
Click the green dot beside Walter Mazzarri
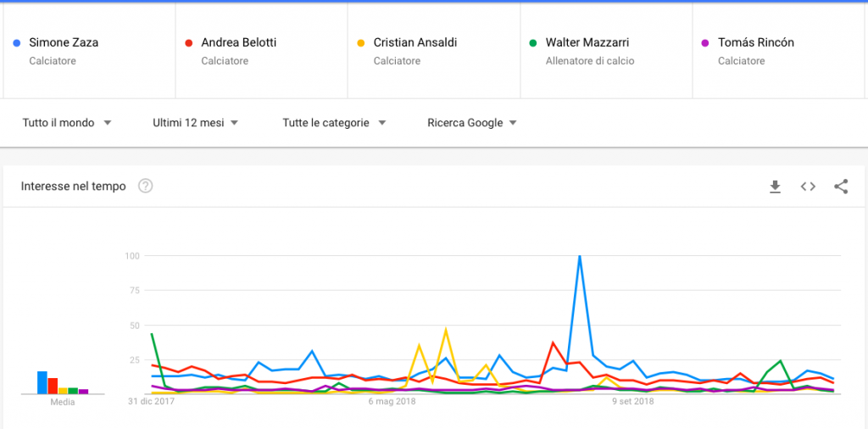(533, 42)
